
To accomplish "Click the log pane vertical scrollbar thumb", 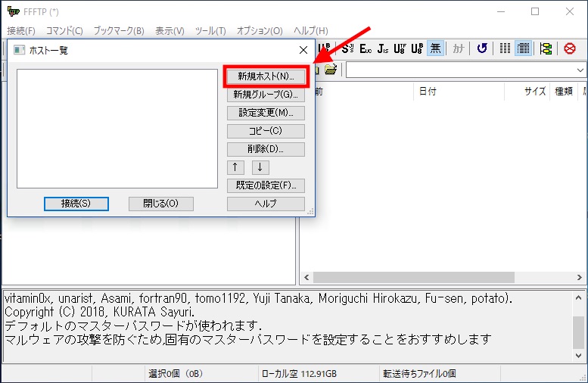I will coord(578,333).
